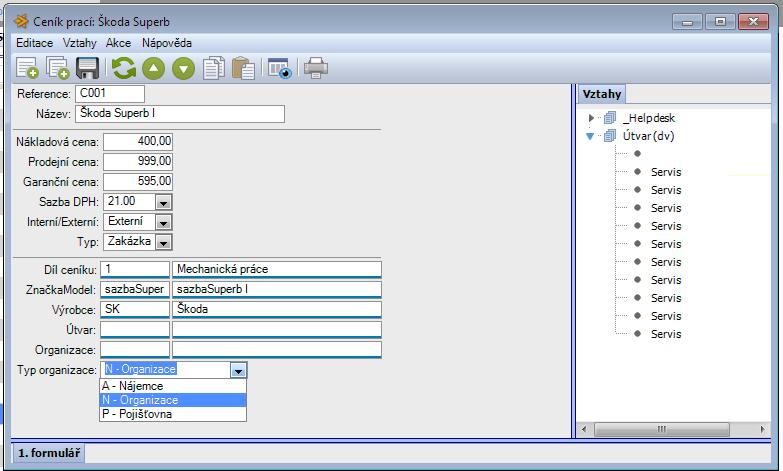
Task: Click the Útvar description field
Action: tap(277, 330)
